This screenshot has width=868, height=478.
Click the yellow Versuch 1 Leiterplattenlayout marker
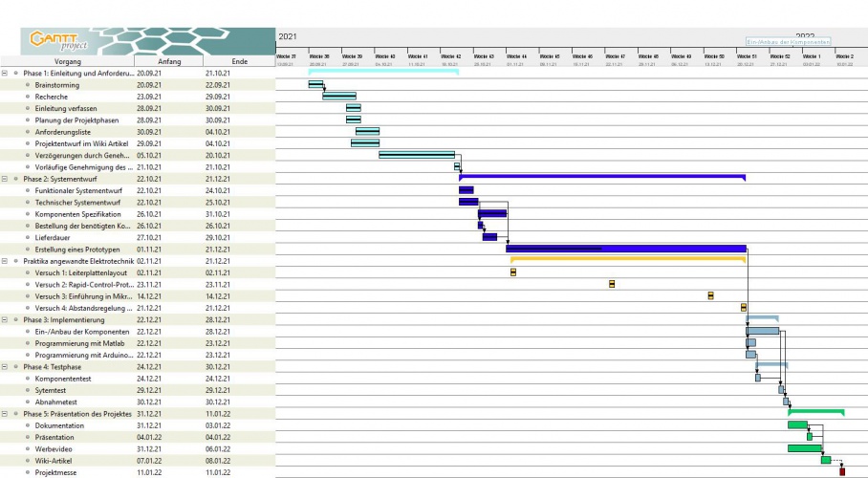tap(513, 272)
